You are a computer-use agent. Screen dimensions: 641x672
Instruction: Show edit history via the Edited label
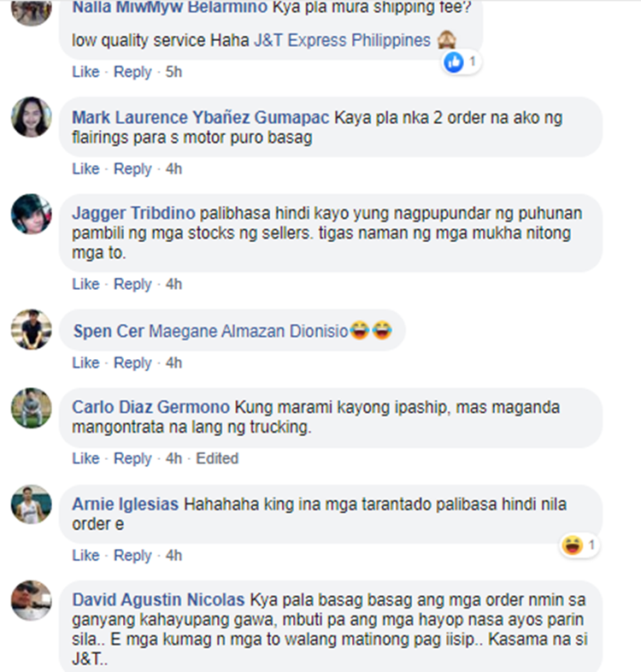pyautogui.click(x=217, y=458)
